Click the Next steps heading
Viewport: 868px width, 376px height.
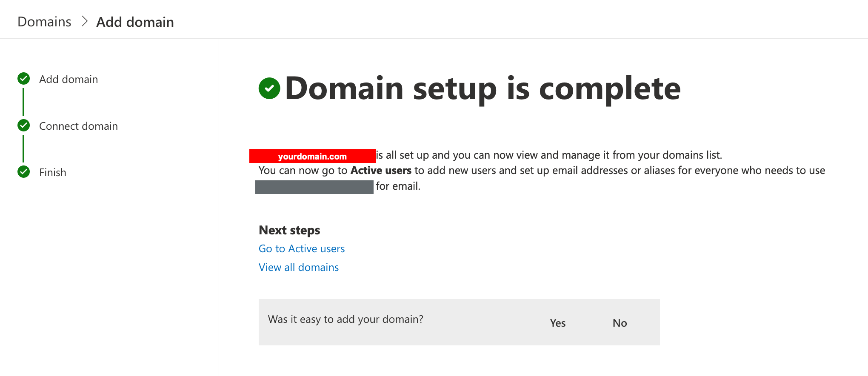click(x=289, y=230)
